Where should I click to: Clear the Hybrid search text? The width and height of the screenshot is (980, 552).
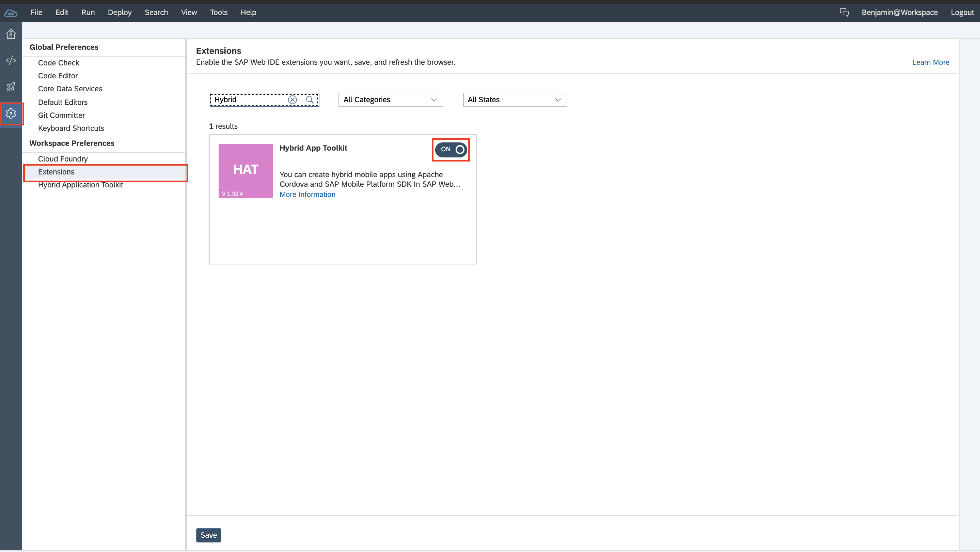292,100
